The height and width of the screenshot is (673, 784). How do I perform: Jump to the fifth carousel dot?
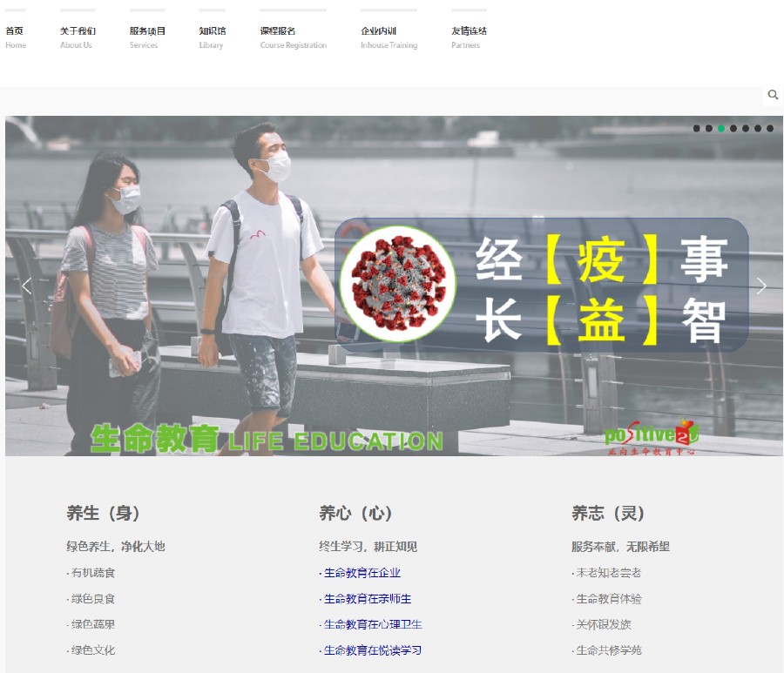click(746, 129)
